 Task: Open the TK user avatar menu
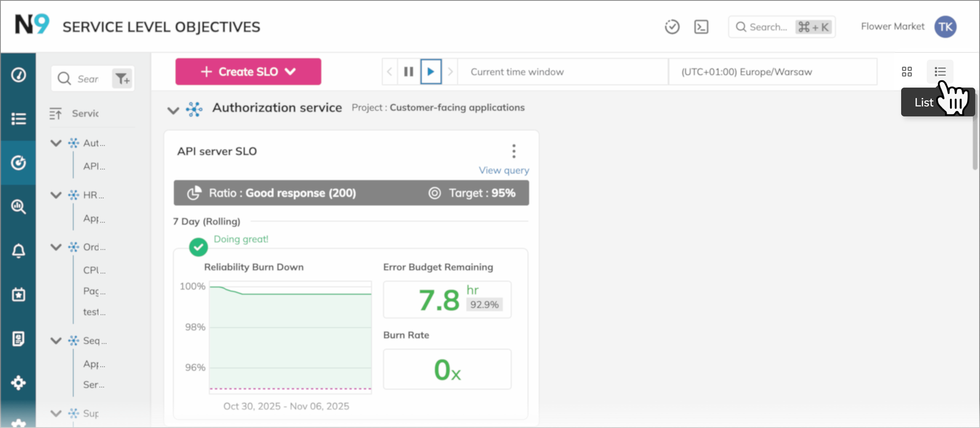tap(945, 27)
